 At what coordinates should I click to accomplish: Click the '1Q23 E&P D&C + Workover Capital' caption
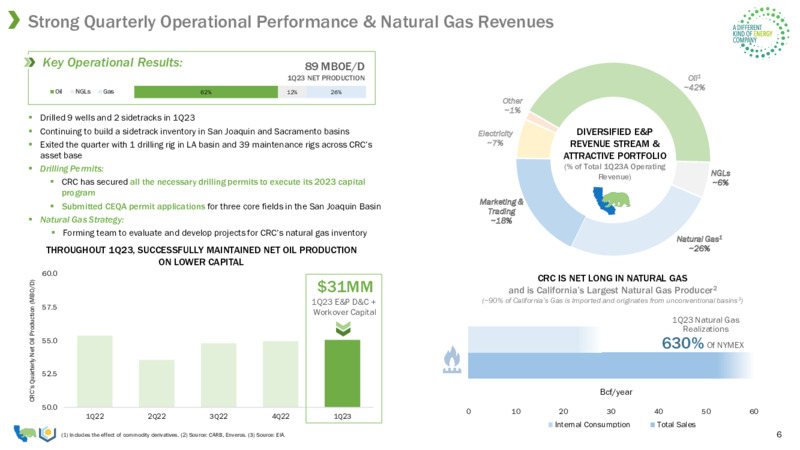(x=344, y=307)
